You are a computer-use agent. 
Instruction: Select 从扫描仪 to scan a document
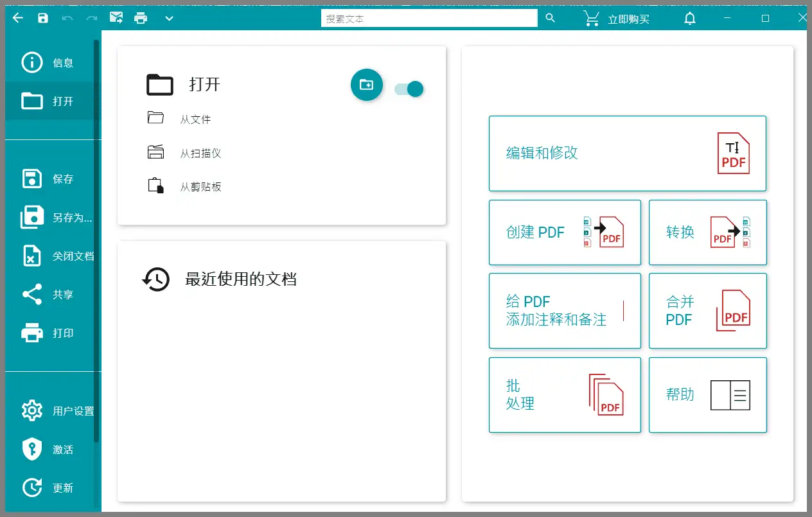tap(155, 152)
